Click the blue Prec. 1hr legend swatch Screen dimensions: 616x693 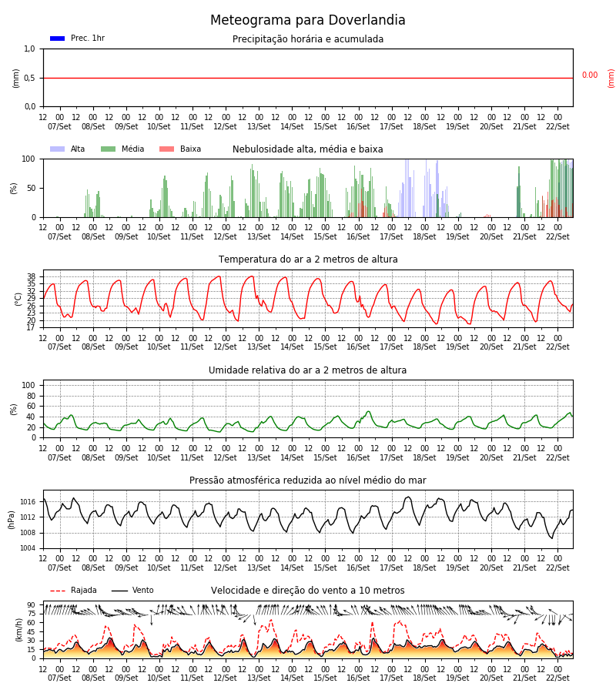tap(58, 38)
